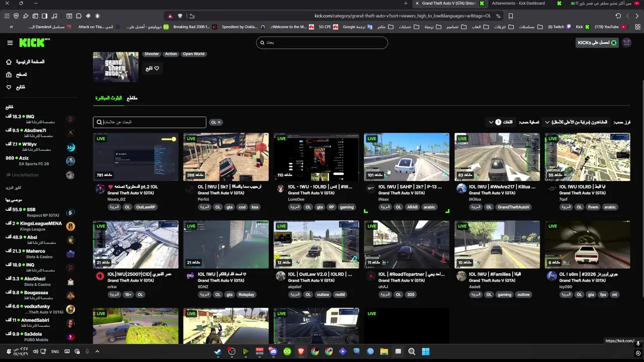Expand the languages filter dropdown
This screenshot has width=644, height=362.
[501, 122]
